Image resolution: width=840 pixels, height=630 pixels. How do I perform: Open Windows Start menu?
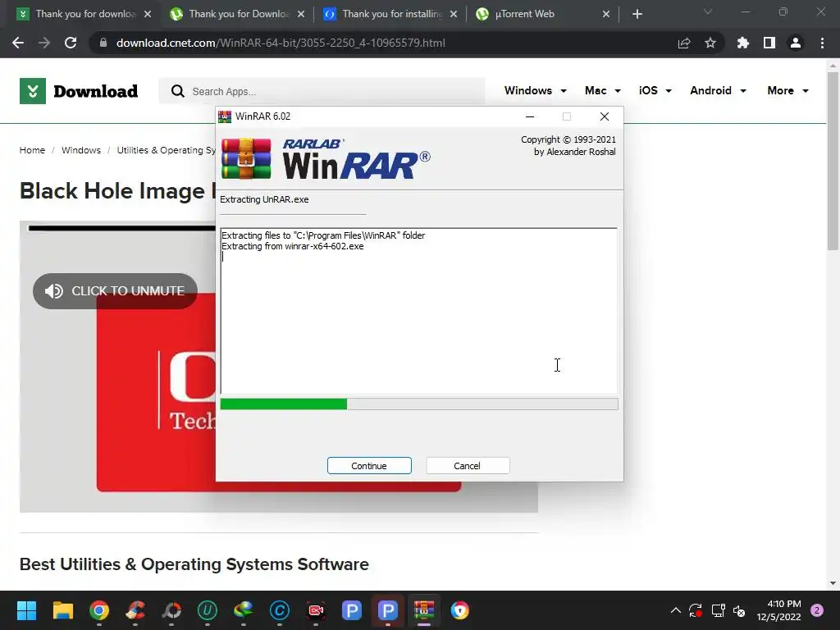[x=26, y=610]
